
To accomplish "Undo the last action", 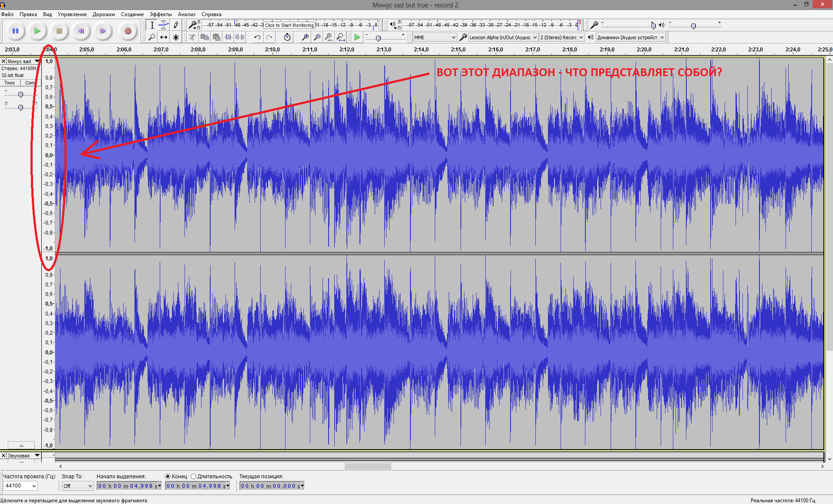I will coord(257,37).
